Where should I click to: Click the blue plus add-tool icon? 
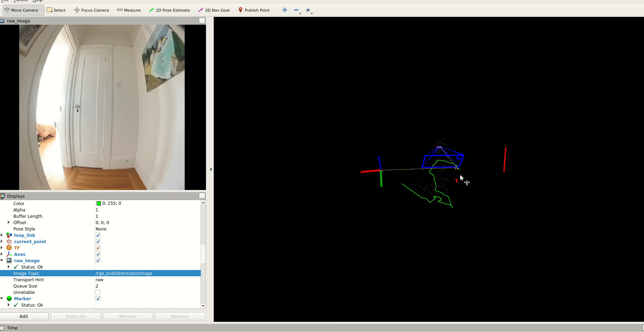[285, 10]
